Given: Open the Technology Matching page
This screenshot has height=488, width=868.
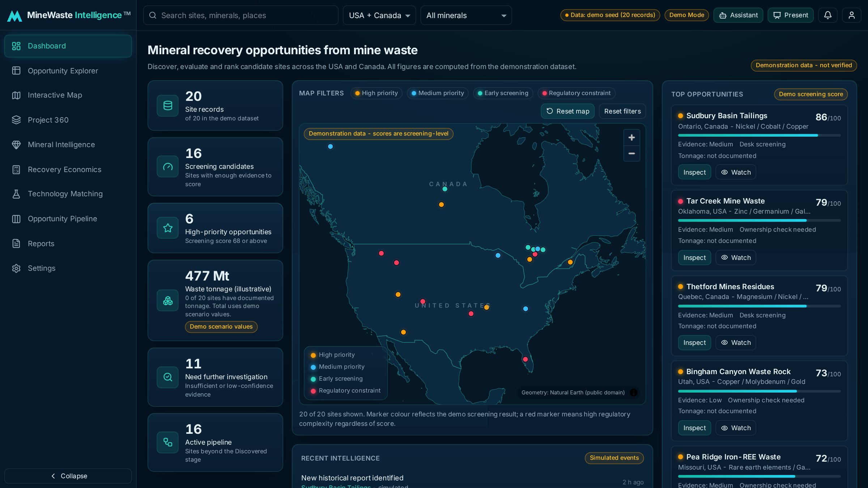Looking at the screenshot, I should (68, 194).
